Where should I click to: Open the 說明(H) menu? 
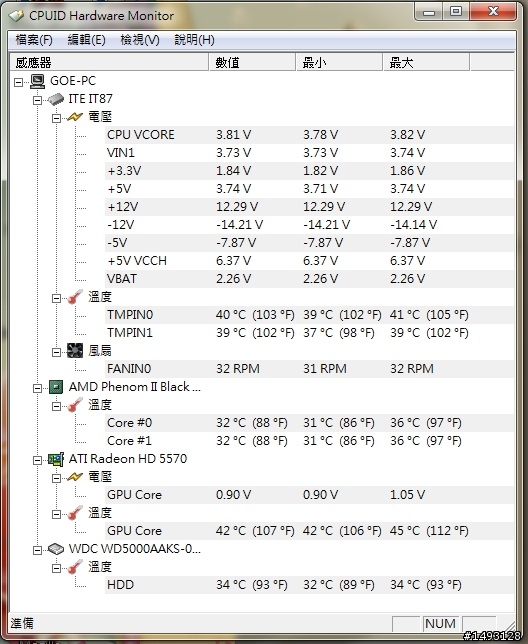click(194, 40)
